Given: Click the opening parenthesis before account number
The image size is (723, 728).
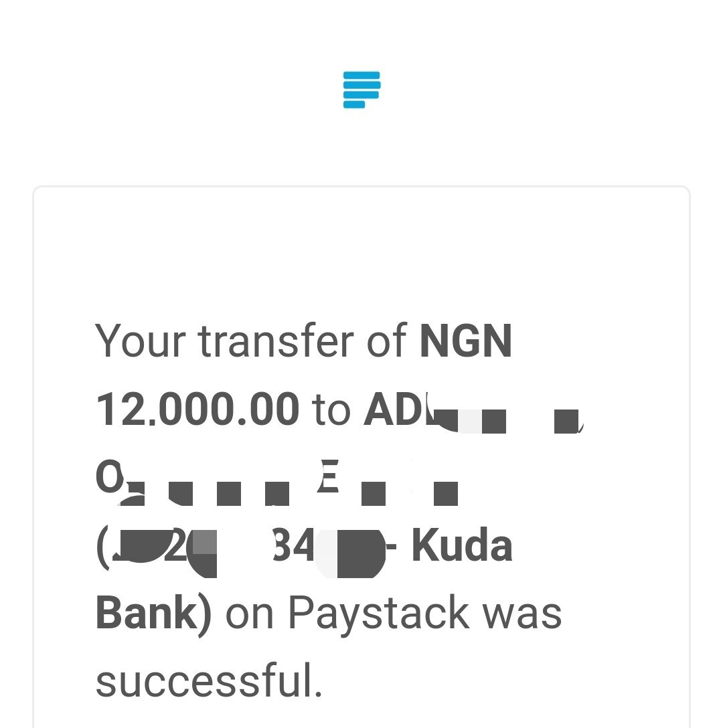Looking at the screenshot, I should coord(102,547).
